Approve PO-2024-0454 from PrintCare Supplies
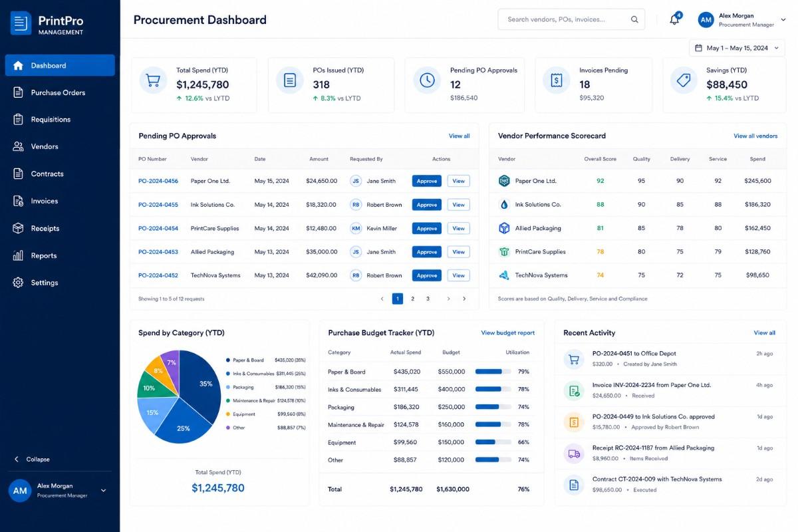This screenshot has height=532, width=798. [427, 228]
